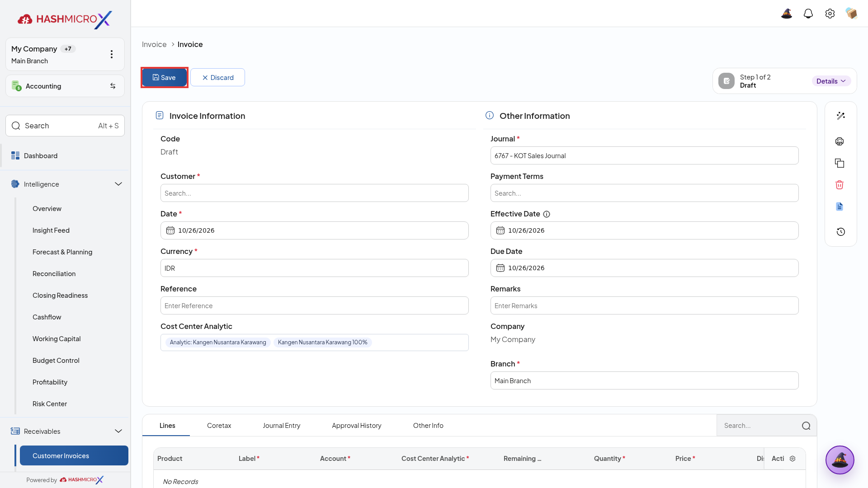Open the Approval History tab
Screen dimensions: 868x488
click(356, 426)
